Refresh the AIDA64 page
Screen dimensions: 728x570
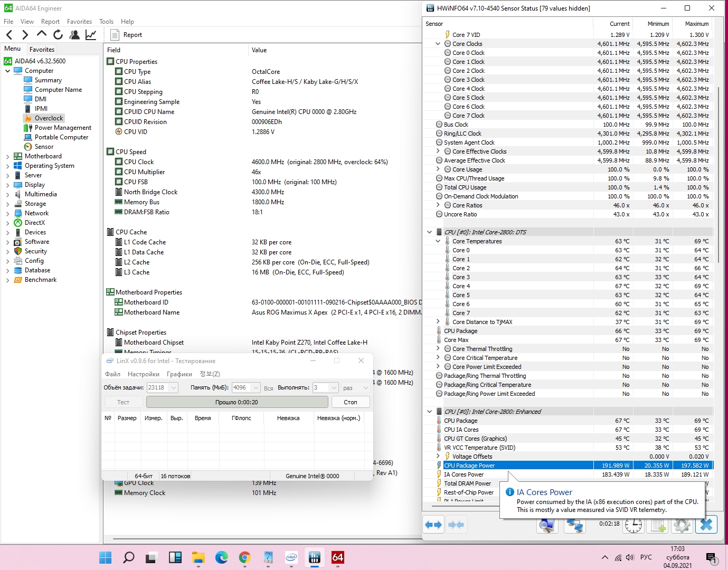click(58, 35)
